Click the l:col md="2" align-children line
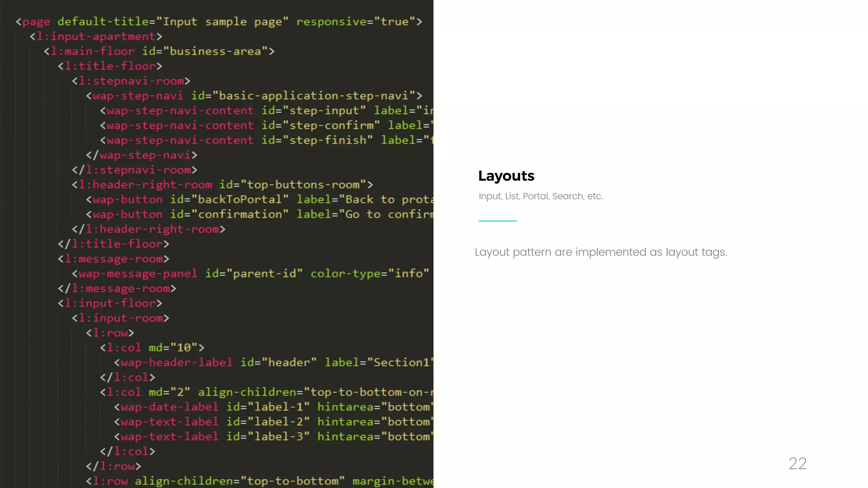 coord(267,392)
